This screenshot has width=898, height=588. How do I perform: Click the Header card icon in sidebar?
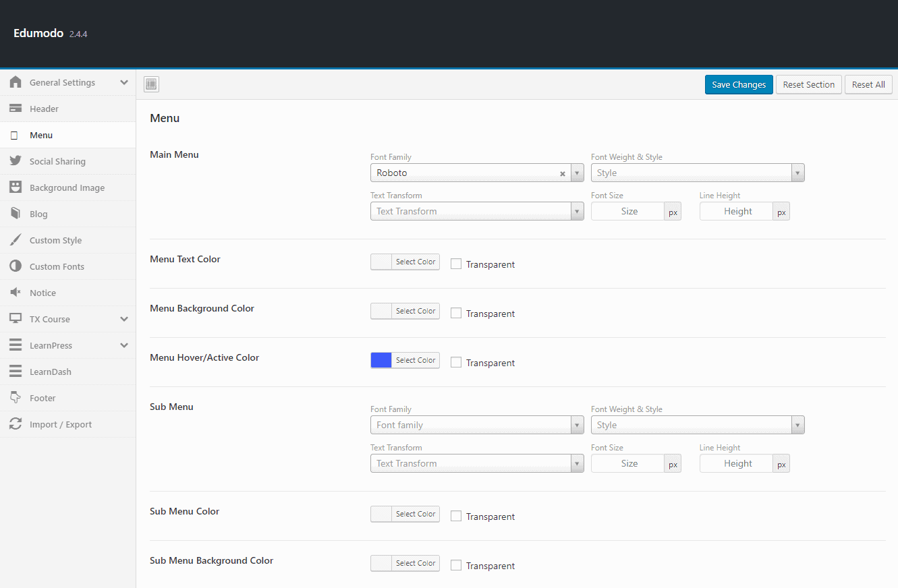(x=16, y=109)
